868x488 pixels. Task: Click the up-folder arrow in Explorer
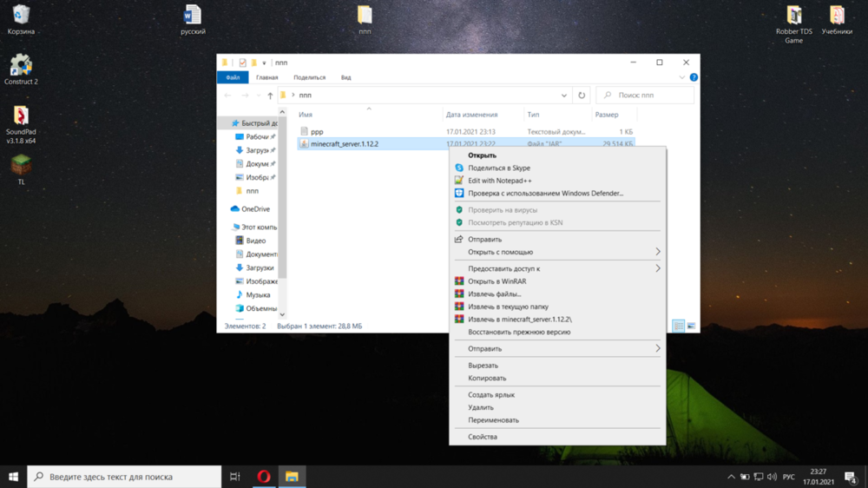pos(270,96)
